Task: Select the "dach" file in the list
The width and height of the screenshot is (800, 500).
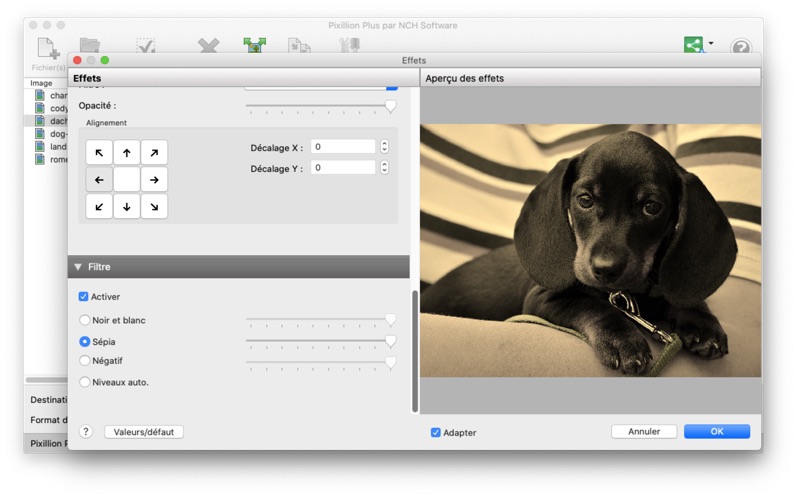Action: click(x=58, y=121)
